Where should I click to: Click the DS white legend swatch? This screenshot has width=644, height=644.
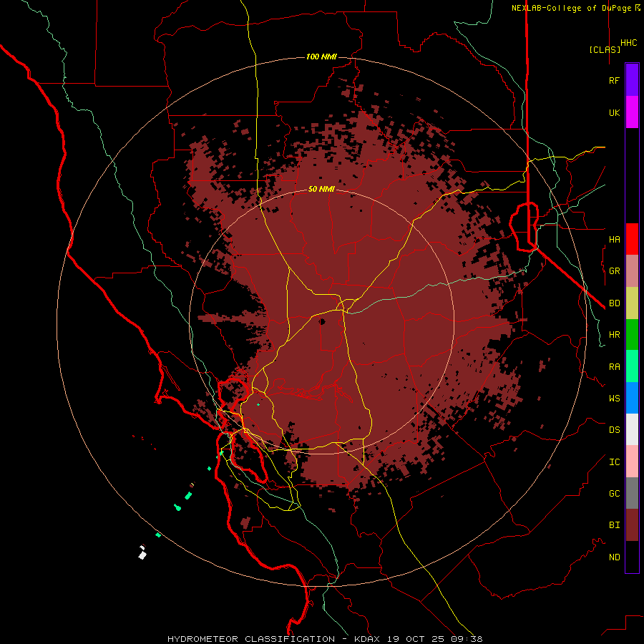coord(632,429)
